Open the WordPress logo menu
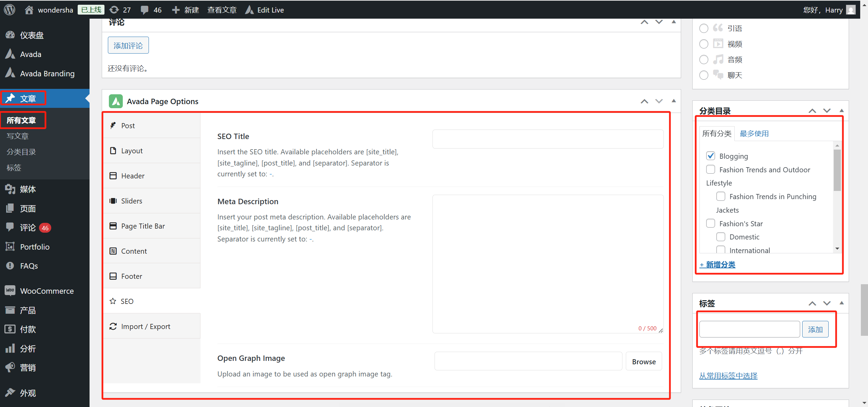The image size is (868, 407). click(x=9, y=9)
